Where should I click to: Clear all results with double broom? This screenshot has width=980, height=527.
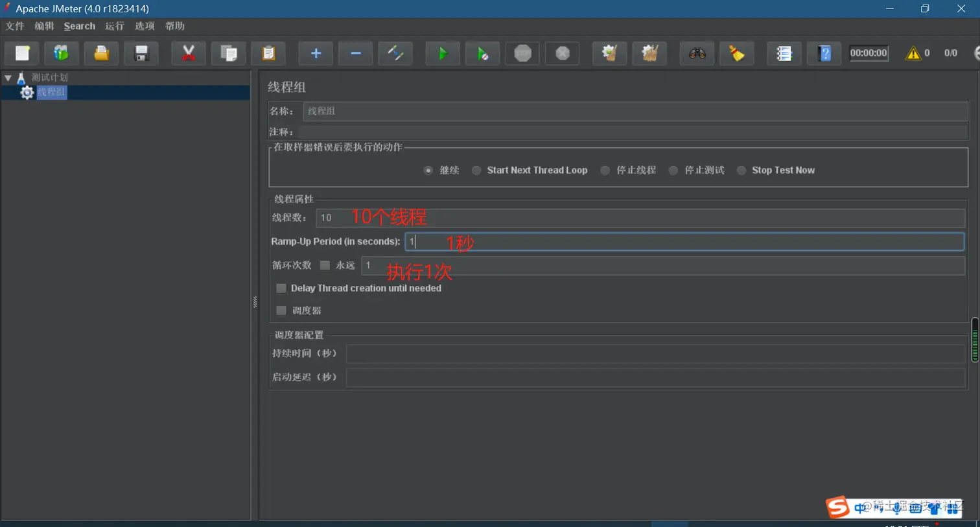[649, 53]
